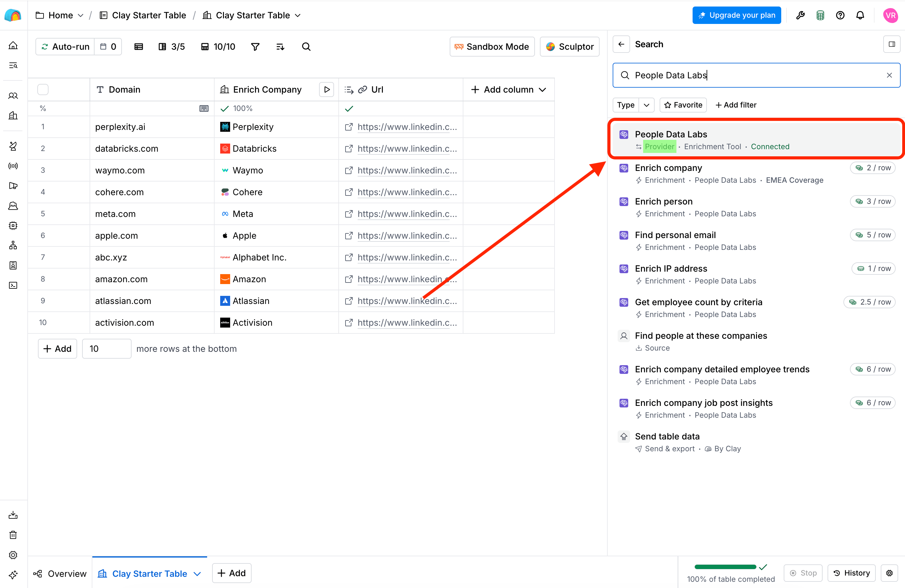Click the Add rows button
The image size is (905, 588).
[x=58, y=349]
